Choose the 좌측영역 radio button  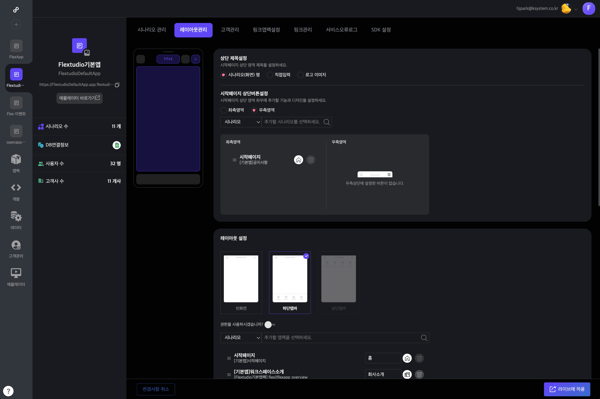pos(223,110)
